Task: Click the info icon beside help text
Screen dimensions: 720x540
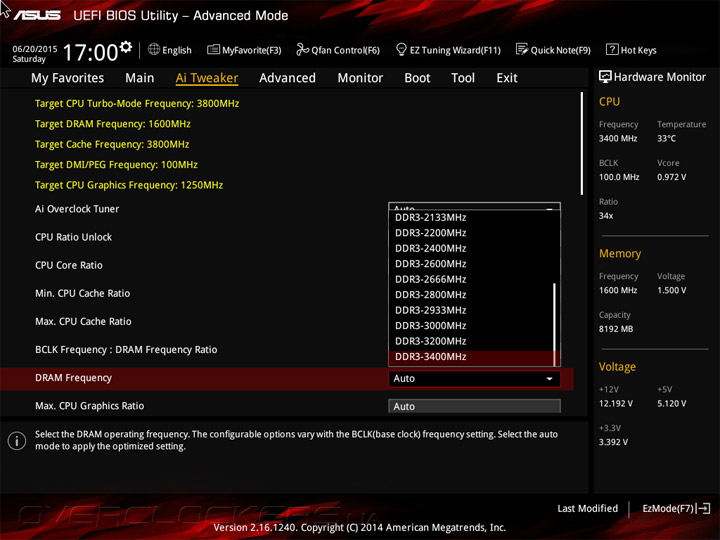Action: point(17,441)
